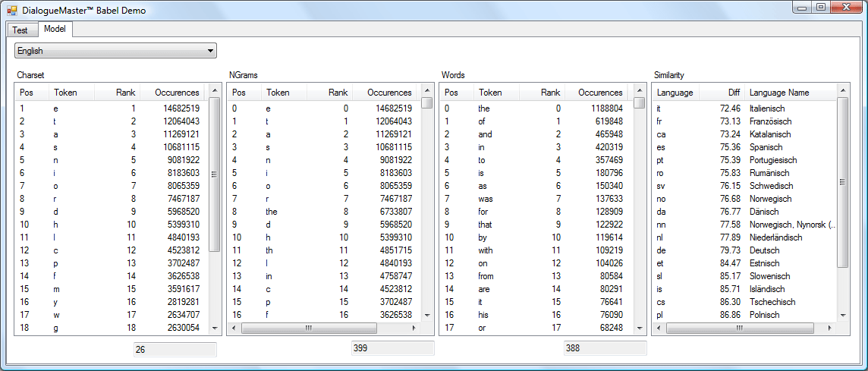Select Similarity row Portugiesisch
Viewport: 868px width, 371px height.
pos(744,160)
